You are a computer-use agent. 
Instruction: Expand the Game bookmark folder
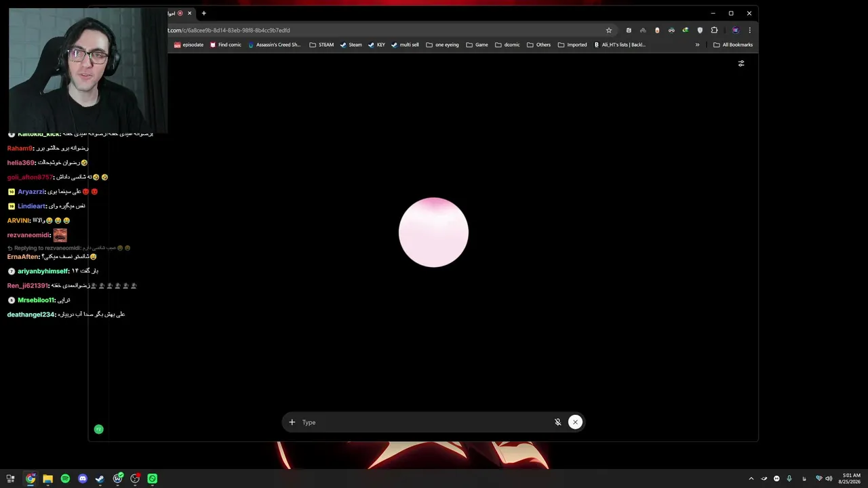[477, 45]
